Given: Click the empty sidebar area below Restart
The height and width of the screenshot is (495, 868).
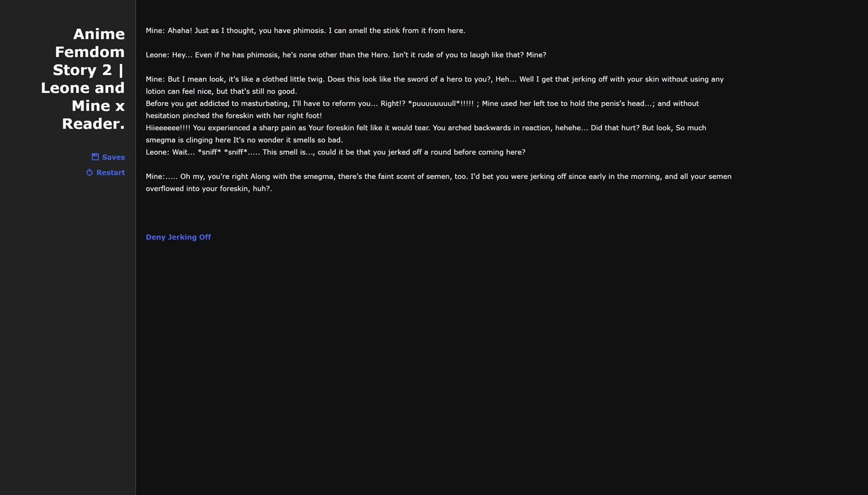Looking at the screenshot, I should click(68, 326).
